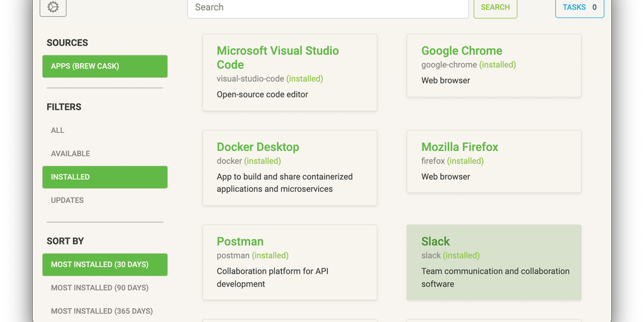The height and width of the screenshot is (322, 644).
Task: Click Docker Desktop's containerized applications description
Action: [x=284, y=182]
